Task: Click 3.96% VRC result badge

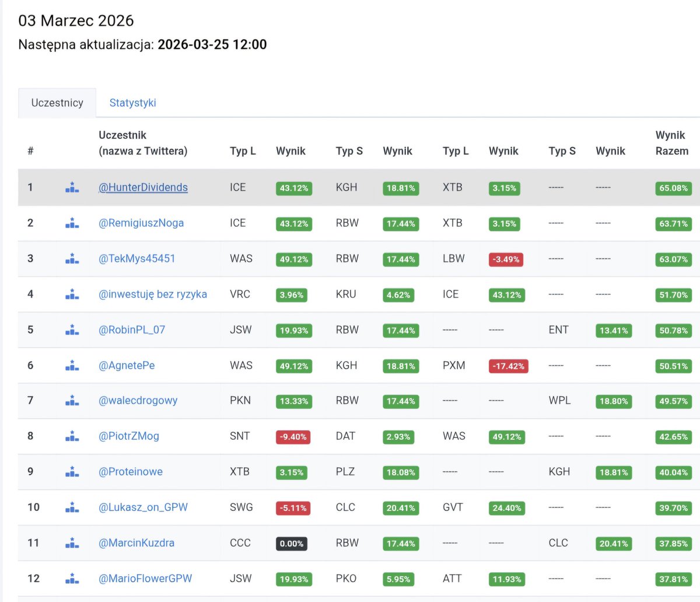Action: [x=292, y=295]
